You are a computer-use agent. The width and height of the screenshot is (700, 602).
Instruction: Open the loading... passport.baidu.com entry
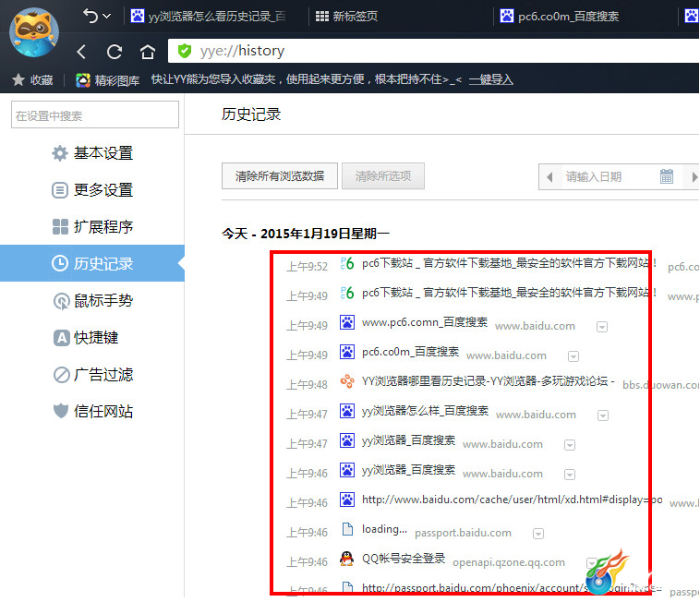coord(384,529)
